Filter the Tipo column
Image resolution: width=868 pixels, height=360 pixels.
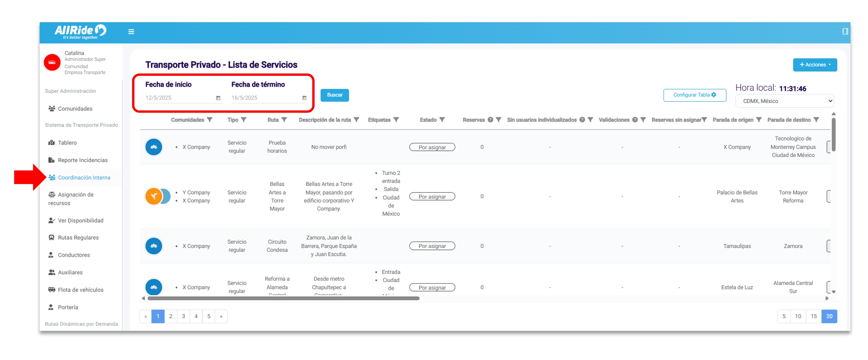(x=244, y=120)
